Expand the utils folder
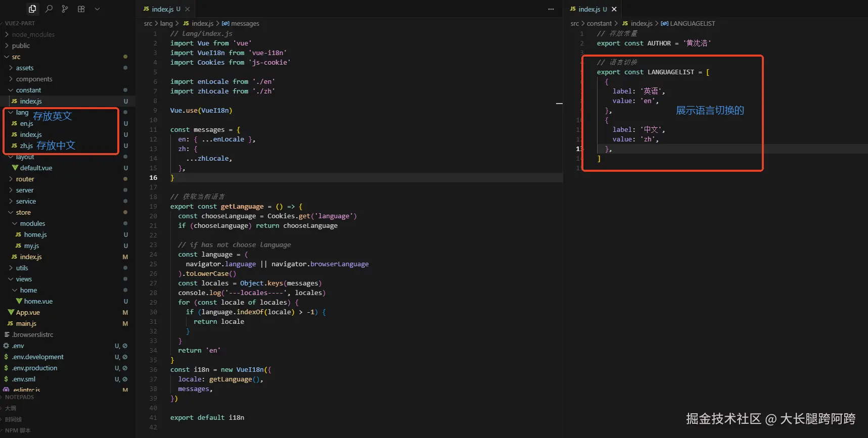This screenshot has height=438, width=868. coord(68,268)
